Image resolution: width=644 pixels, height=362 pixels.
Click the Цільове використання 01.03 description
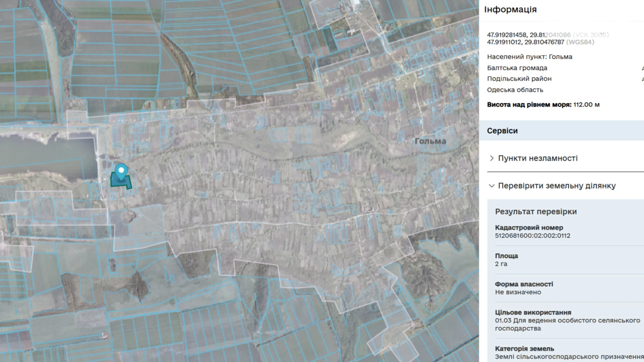pos(567,324)
